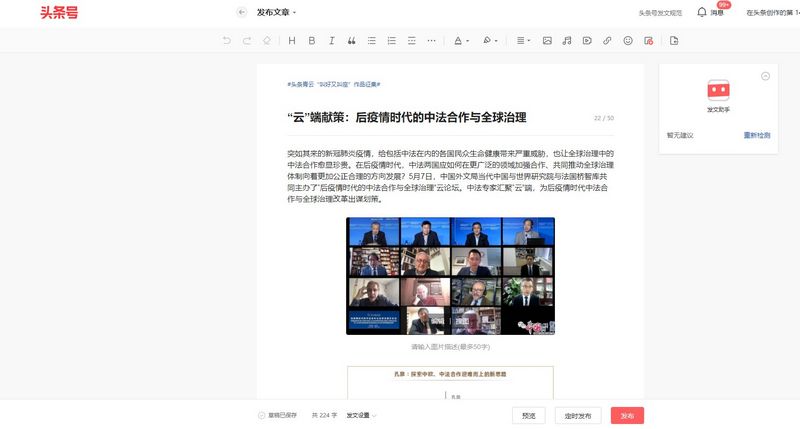Click the 预览 button
This screenshot has width=800, height=429.
[529, 416]
